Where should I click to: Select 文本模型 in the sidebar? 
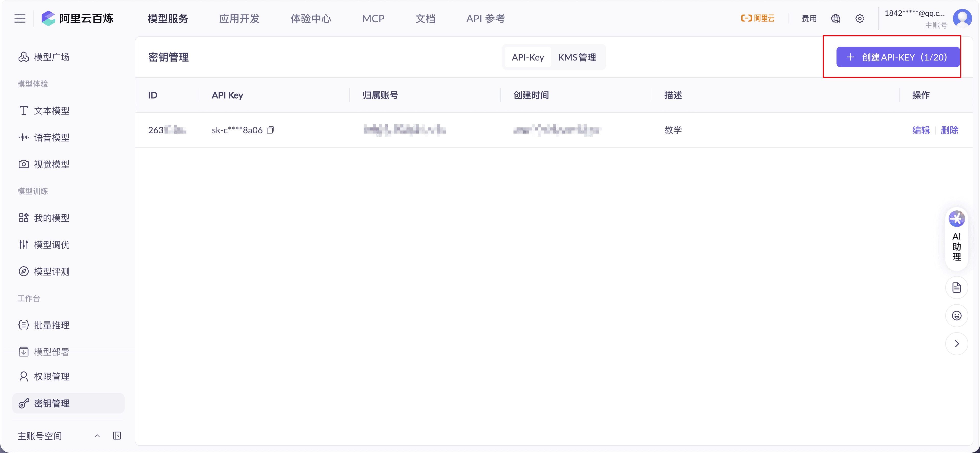pyautogui.click(x=51, y=111)
